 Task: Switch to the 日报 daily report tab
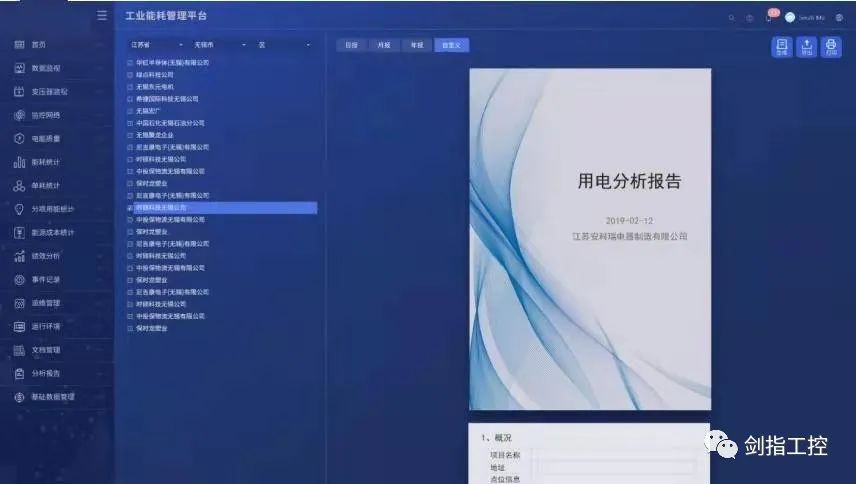(352, 45)
